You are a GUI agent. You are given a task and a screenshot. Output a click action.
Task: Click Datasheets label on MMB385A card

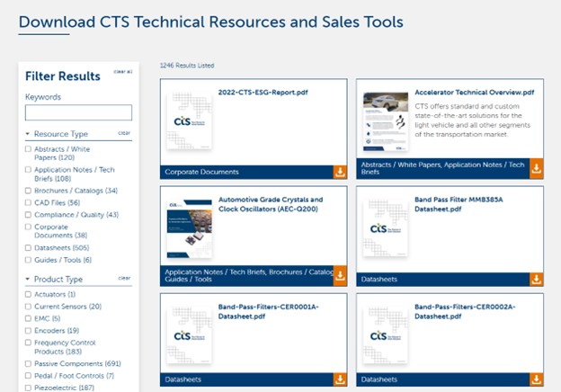[378, 280]
